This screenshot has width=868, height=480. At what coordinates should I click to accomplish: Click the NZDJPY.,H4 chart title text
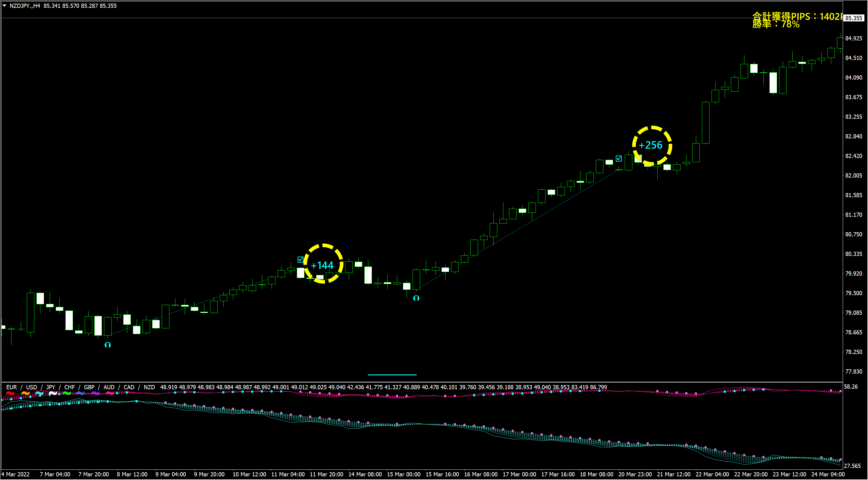(25, 6)
